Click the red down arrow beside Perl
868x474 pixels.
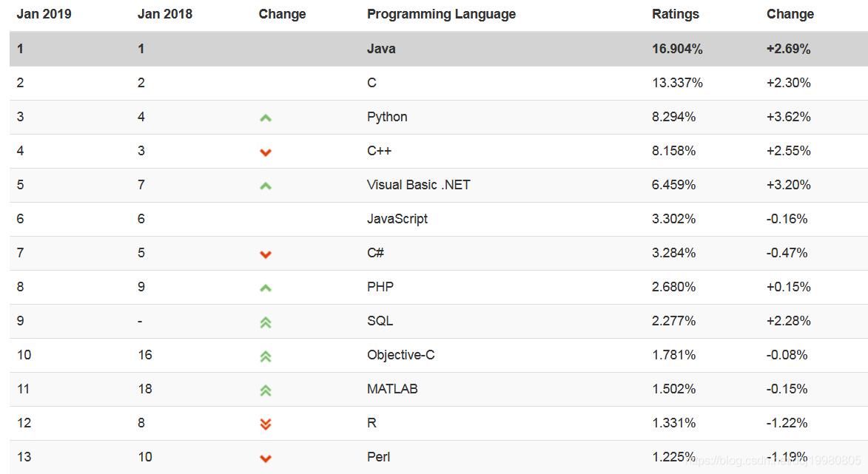[x=265, y=457]
